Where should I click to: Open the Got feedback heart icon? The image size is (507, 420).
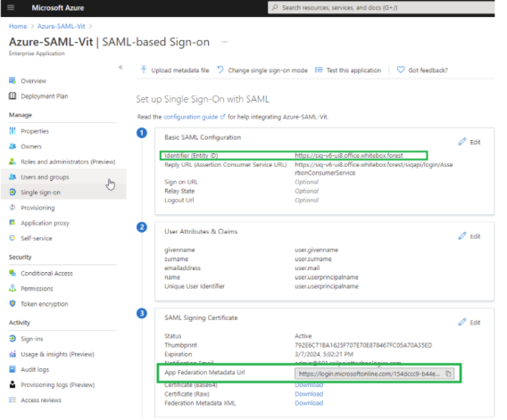click(x=401, y=70)
